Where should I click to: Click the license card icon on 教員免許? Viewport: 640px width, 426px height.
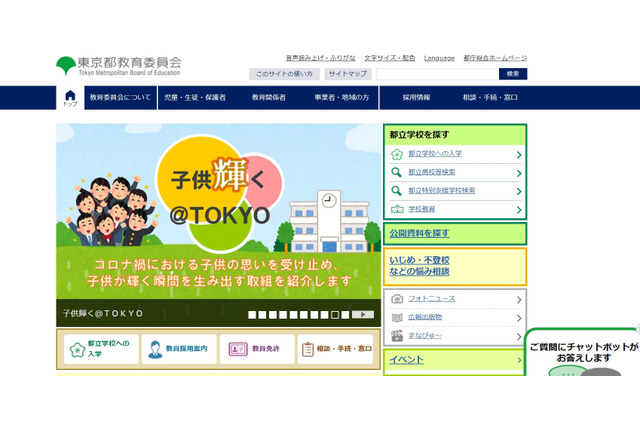tap(238, 349)
